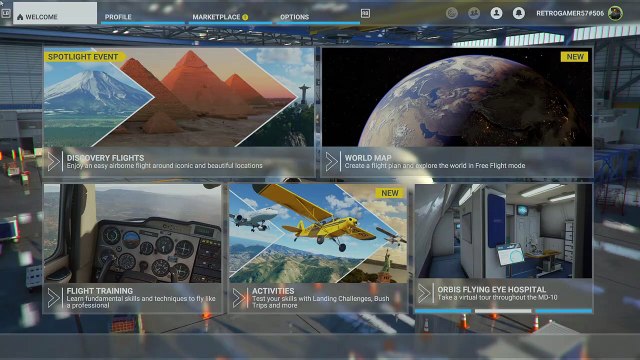Click the arrow icon beside World Map

point(331,162)
